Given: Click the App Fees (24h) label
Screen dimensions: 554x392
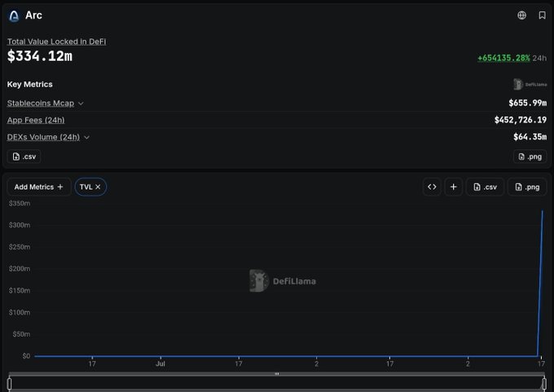Looking at the screenshot, I should 36,120.
